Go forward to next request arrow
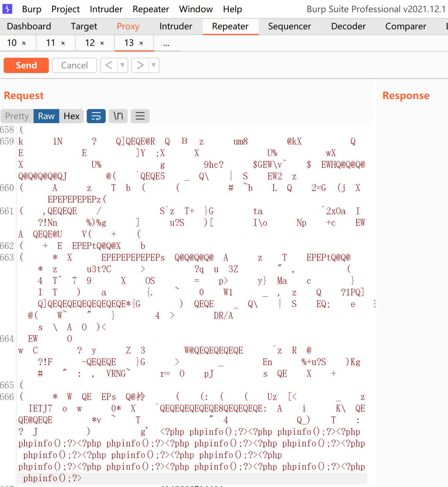448x487 pixels. coord(140,65)
